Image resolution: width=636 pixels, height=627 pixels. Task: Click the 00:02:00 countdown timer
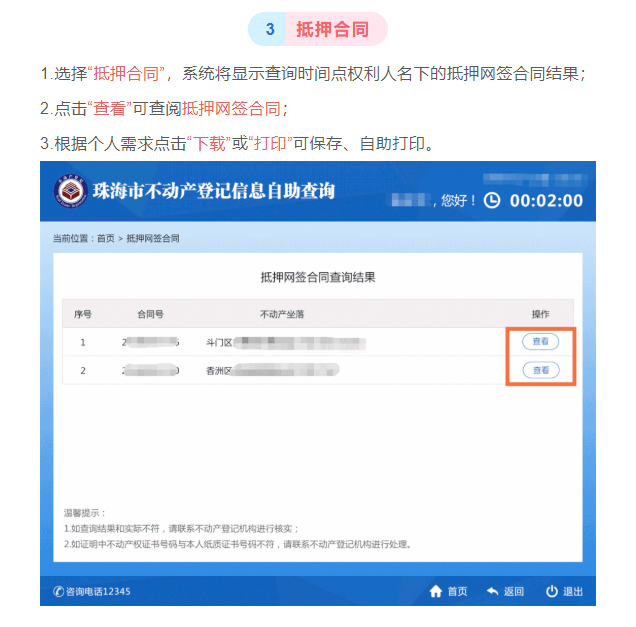546,200
